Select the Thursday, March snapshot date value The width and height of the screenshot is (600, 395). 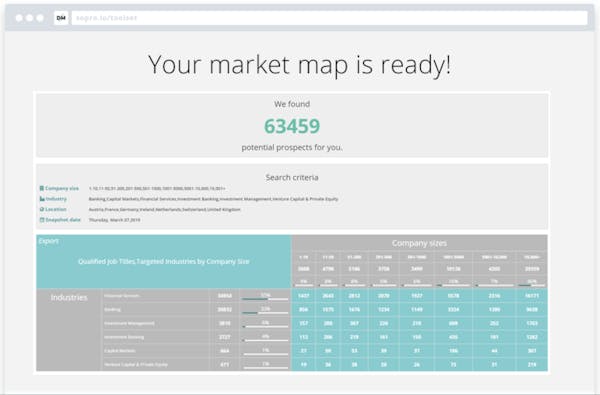(x=114, y=220)
